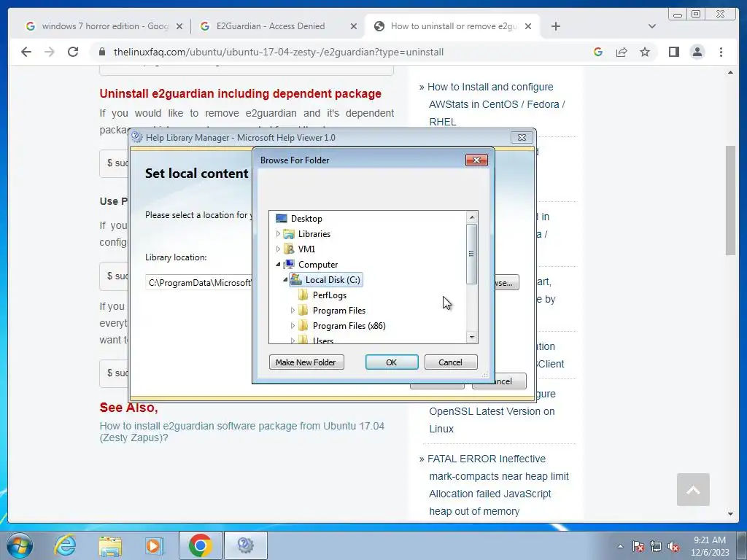Click the Google icon in address bar
This screenshot has height=560, width=747.
tap(598, 52)
